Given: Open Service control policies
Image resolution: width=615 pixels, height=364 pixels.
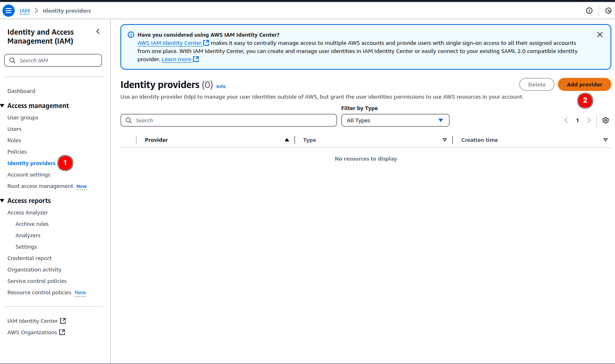Looking at the screenshot, I should pyautogui.click(x=37, y=281).
